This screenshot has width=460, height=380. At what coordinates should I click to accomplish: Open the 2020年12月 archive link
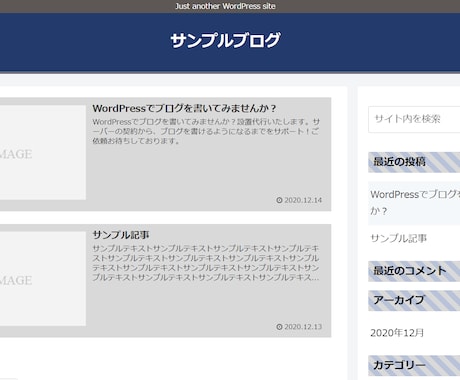click(397, 333)
